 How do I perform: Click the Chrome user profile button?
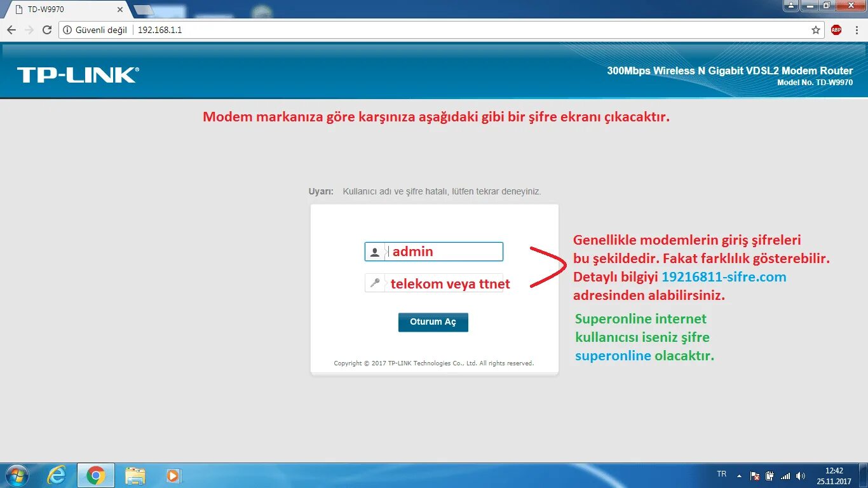790,5
